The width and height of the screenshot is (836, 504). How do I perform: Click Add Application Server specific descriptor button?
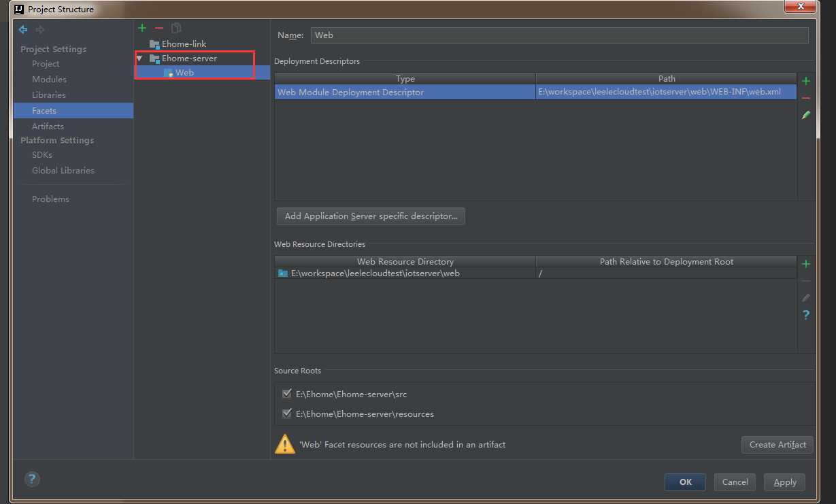371,216
